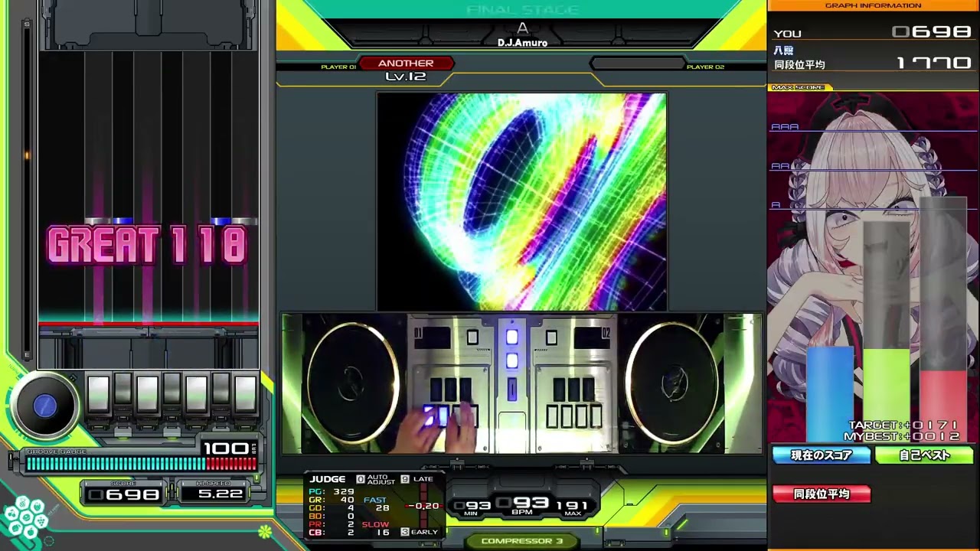Click the green flower emblem icon
Image resolution: width=980 pixels, height=551 pixels.
[x=265, y=531]
